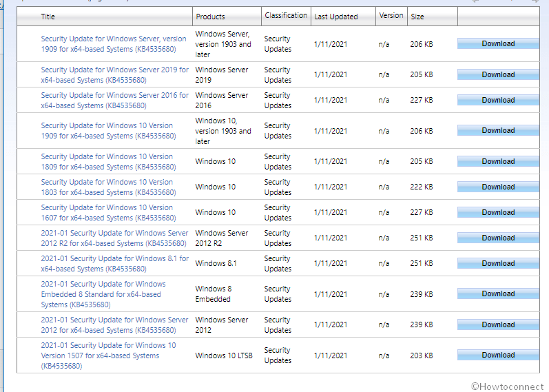
Task: Select the '222 KB' size cell
Action: [422, 187]
